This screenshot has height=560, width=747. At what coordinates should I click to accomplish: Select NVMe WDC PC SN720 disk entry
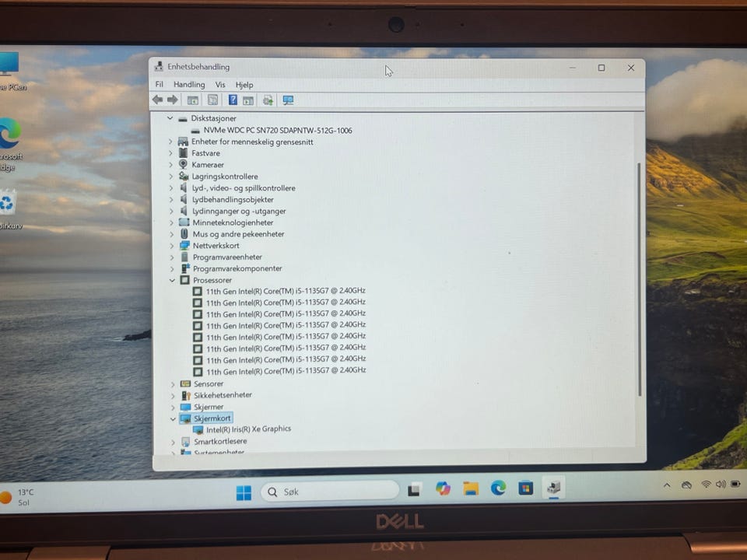[x=278, y=130]
